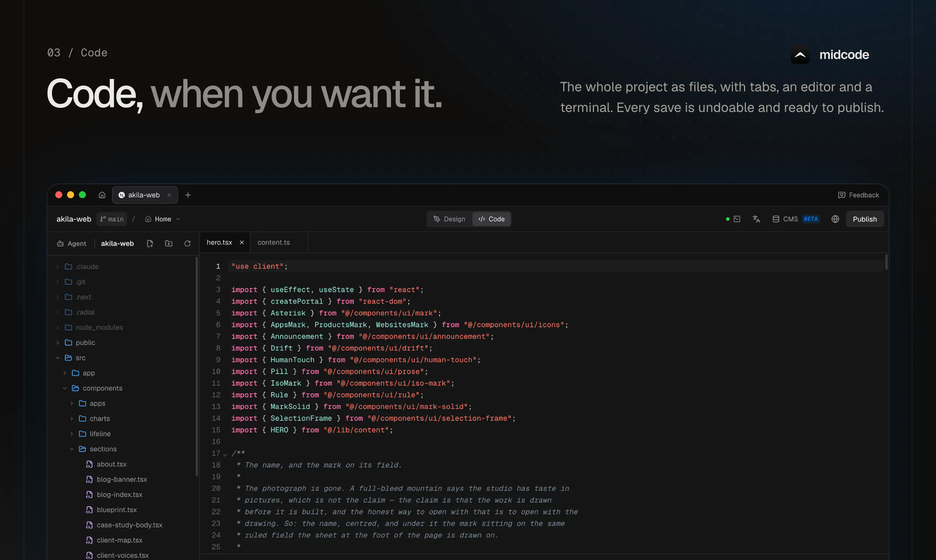Close the hero.tsx tab
Viewport: 936px width, 560px height.
point(242,243)
